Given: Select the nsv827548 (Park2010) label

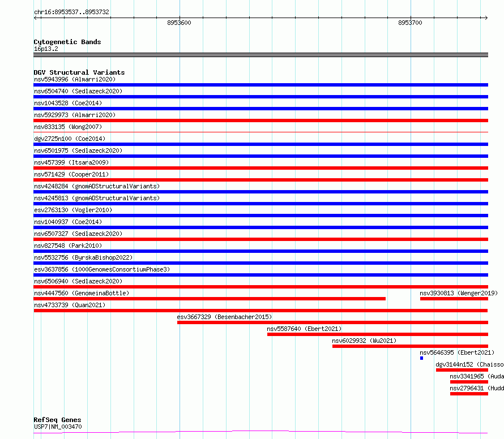Looking at the screenshot, I should point(68,246).
